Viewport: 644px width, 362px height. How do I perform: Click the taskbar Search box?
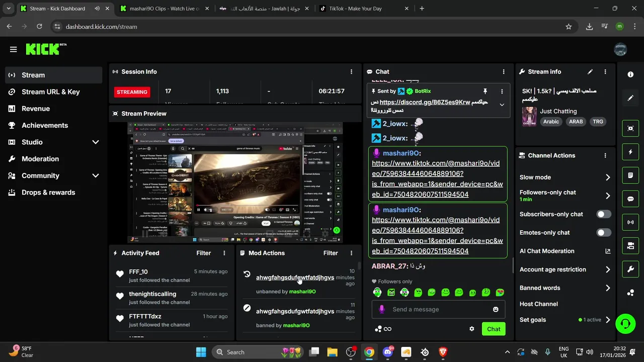click(258, 352)
